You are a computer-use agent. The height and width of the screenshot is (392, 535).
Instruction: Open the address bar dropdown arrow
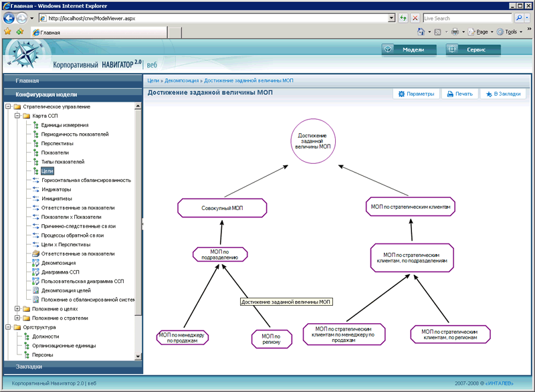tap(392, 18)
